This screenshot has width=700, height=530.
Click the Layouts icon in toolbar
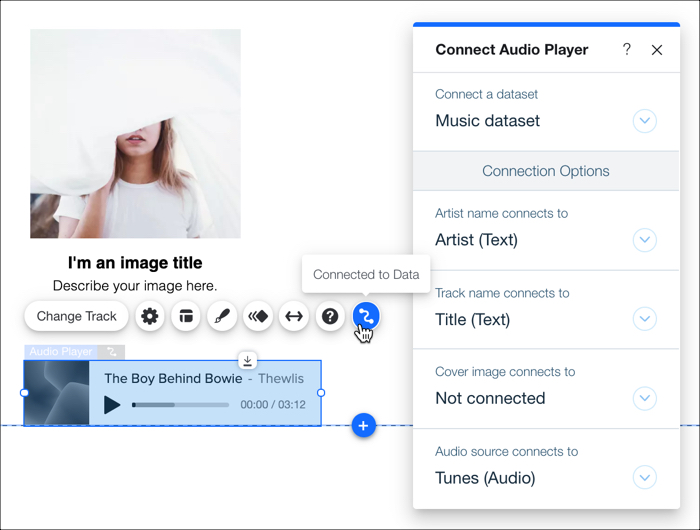[186, 316]
